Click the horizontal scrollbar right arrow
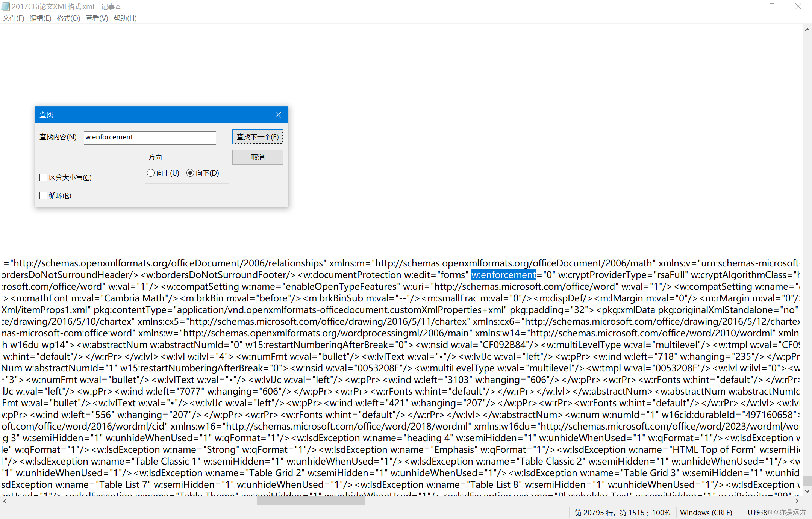This screenshot has width=812, height=519. click(797, 501)
